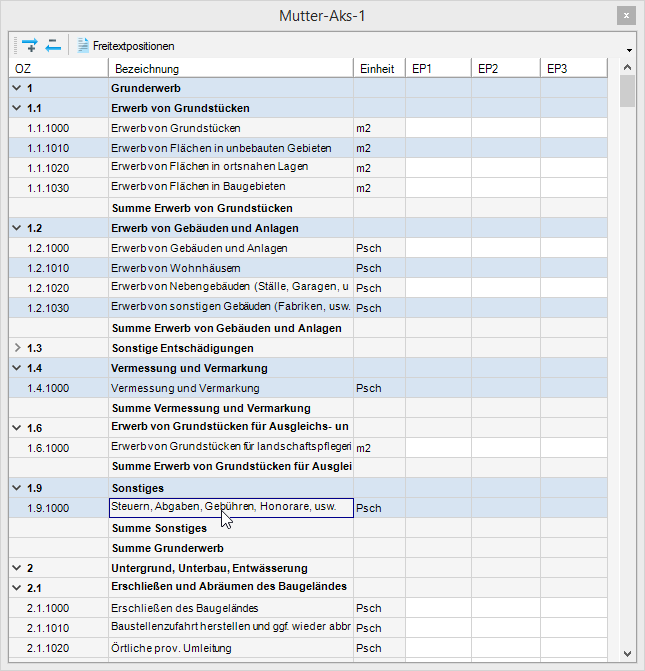The image size is (645, 671).
Task: Click EP3 cell of row 2.1.1000
Action: pos(574,608)
